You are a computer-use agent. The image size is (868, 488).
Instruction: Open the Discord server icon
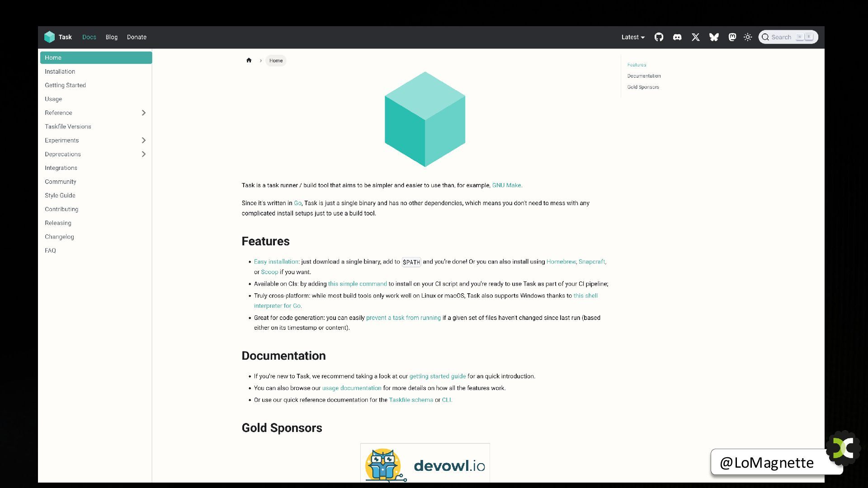coord(677,37)
